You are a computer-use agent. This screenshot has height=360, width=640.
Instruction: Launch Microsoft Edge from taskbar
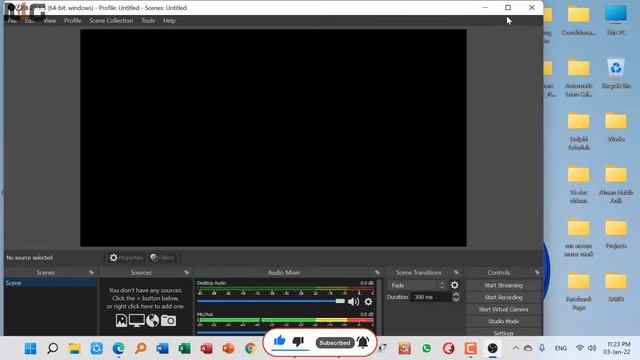pyautogui.click(x=118, y=349)
